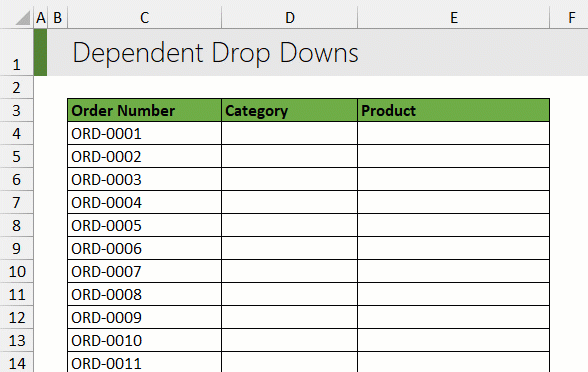Viewport: 588px width, 372px height.
Task: Select cell containing ORD-0002
Action: coord(144,156)
